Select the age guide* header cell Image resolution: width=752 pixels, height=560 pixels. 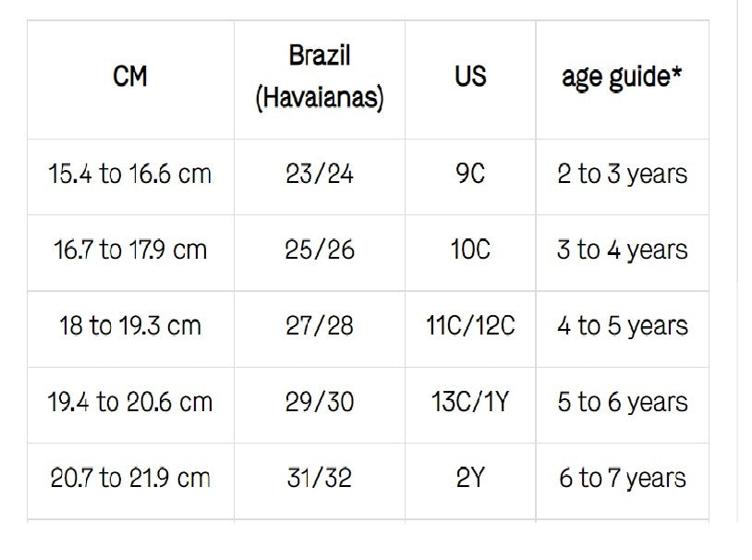coord(623,79)
